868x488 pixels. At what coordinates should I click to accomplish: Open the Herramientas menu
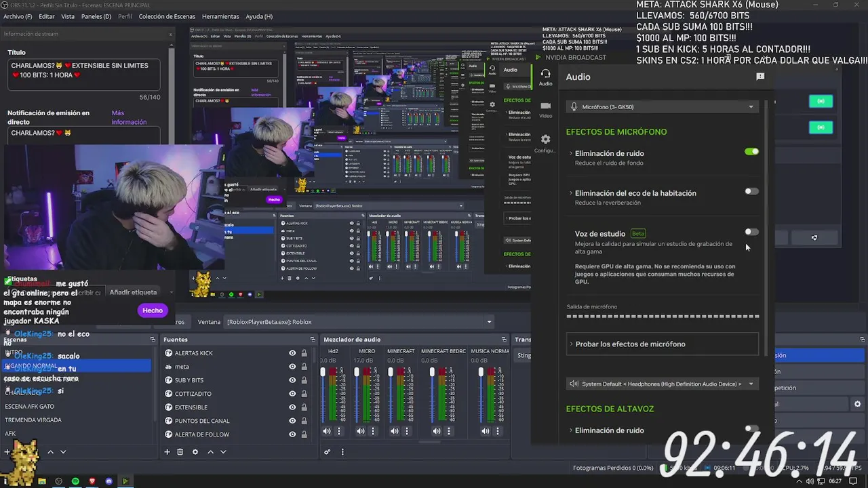220,16
